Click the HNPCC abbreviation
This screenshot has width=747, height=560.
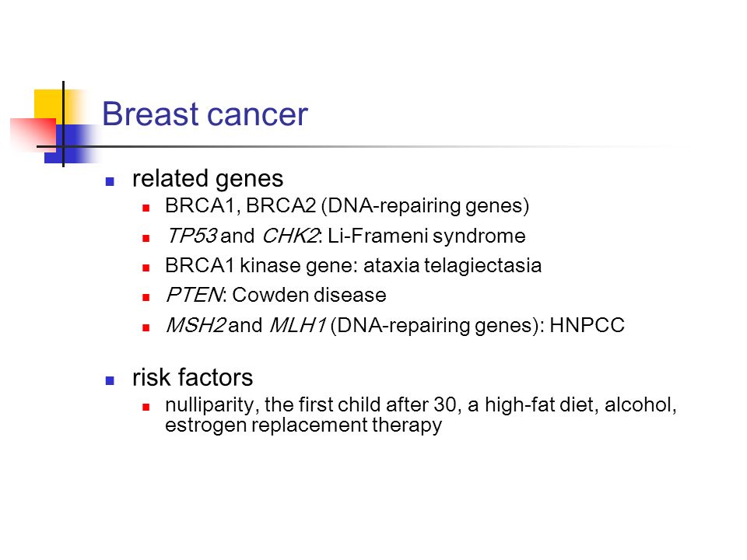587,326
